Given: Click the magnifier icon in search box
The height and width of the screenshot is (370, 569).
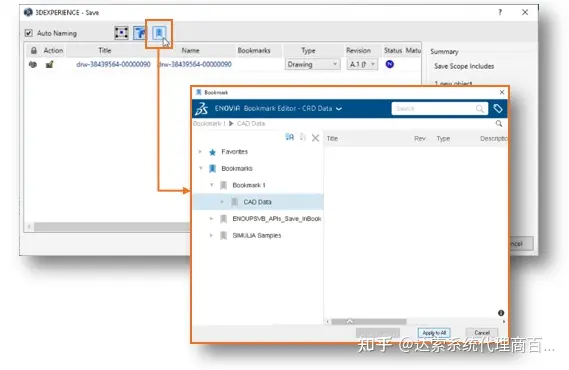Looking at the screenshot, I should 480,108.
